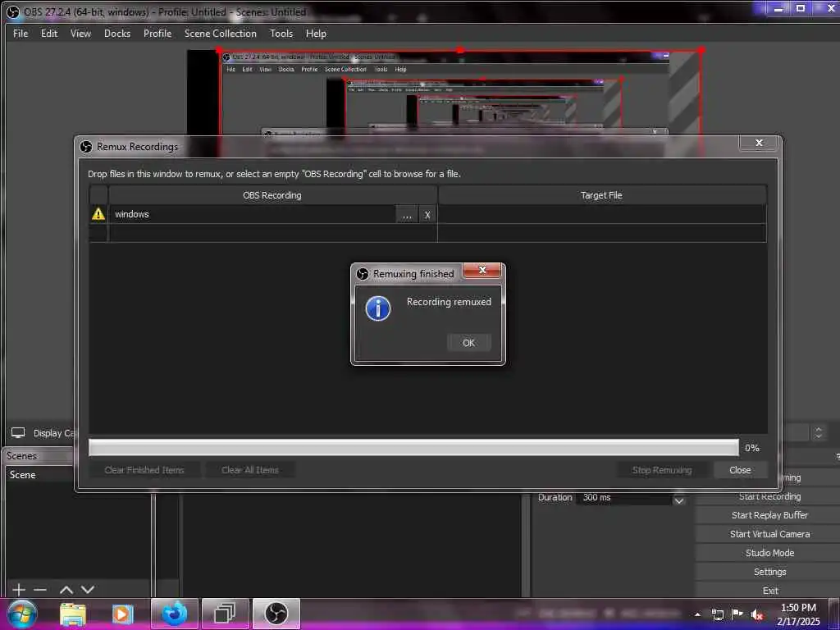This screenshot has height=630, width=840.
Task: Click the OBS Studio taskbar icon
Action: coord(276,614)
